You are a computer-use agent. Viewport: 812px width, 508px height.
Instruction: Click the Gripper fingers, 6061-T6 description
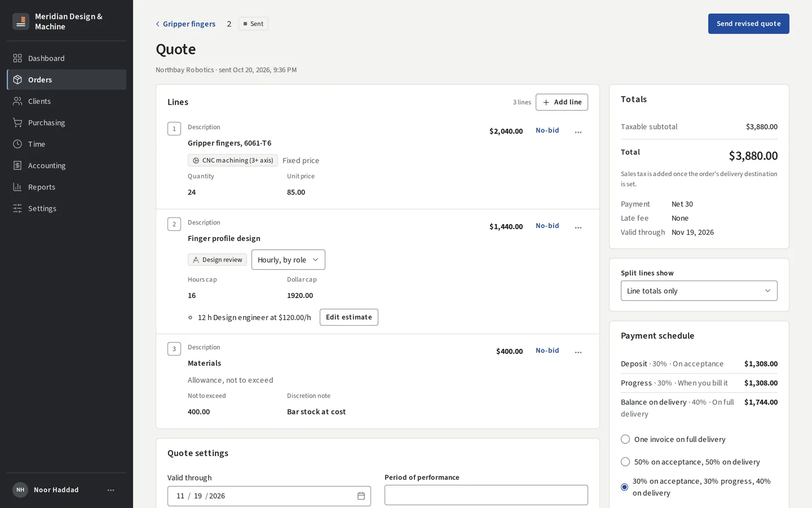coord(230,143)
